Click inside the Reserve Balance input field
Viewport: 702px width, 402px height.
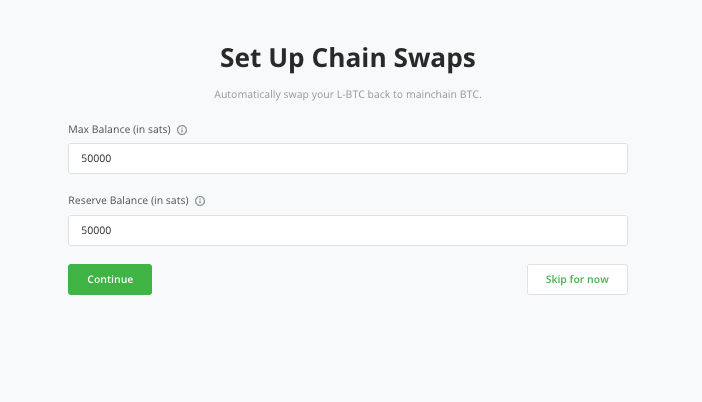click(347, 230)
